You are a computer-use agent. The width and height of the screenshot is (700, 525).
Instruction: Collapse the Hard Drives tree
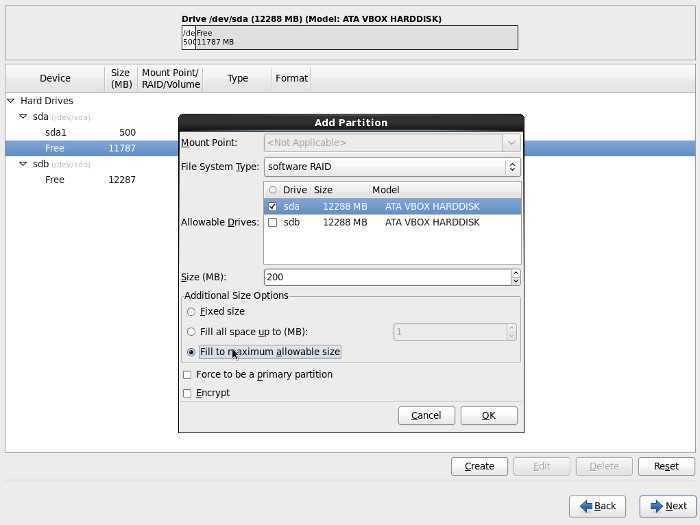point(11,101)
